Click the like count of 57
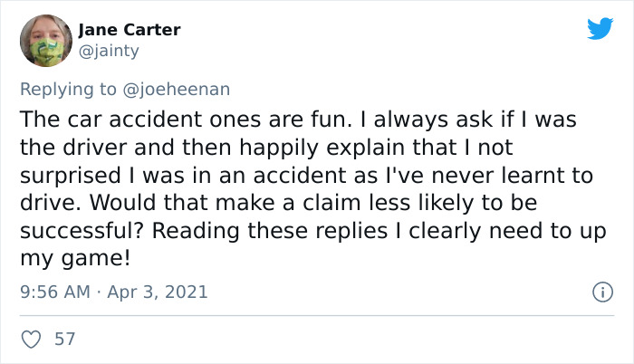This screenshot has width=634, height=364. point(65,340)
